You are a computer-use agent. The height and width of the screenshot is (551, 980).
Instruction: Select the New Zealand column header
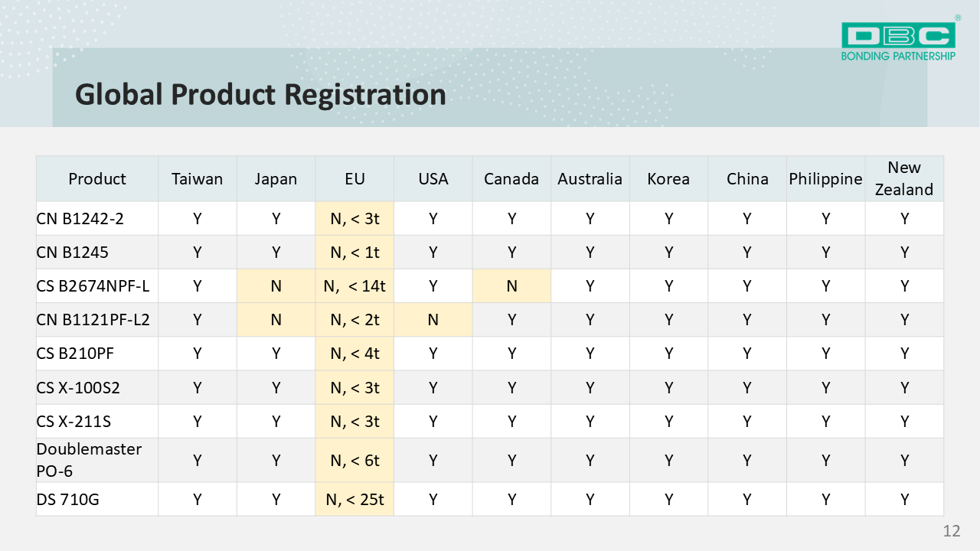click(x=904, y=178)
